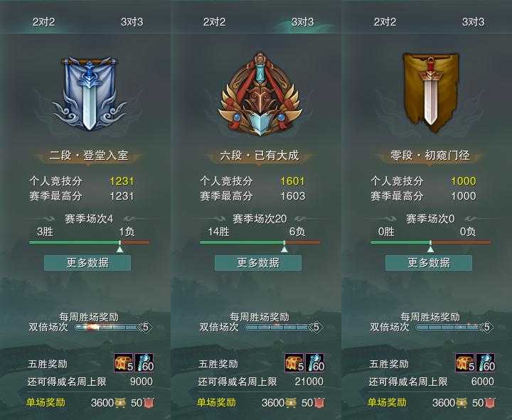Select the 2对2 tab in the right panel
The height and width of the screenshot is (420, 512).
click(385, 22)
